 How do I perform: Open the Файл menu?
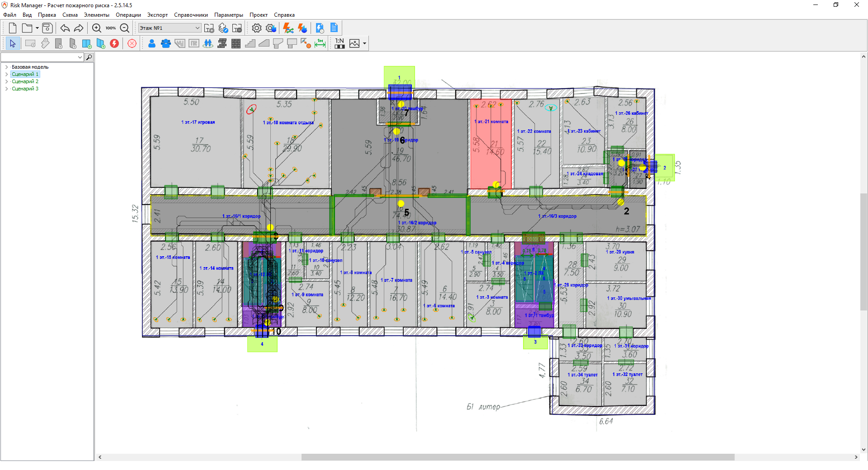coord(9,15)
